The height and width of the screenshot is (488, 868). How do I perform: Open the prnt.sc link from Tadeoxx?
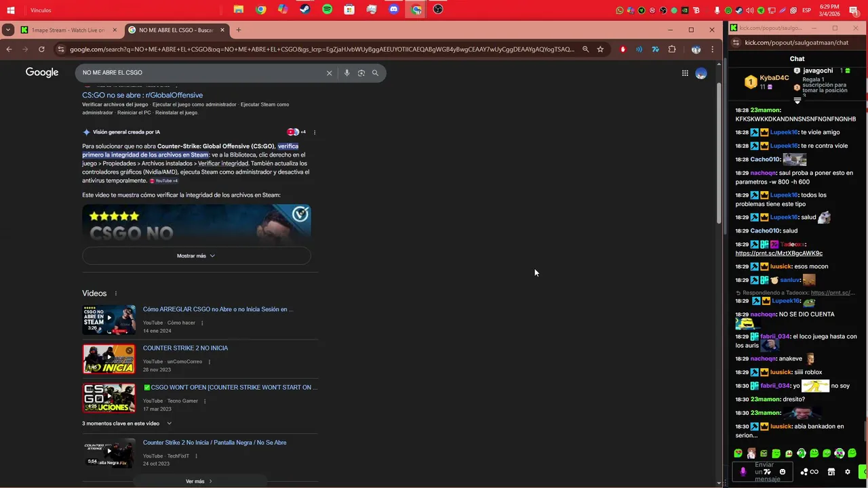pos(778,253)
